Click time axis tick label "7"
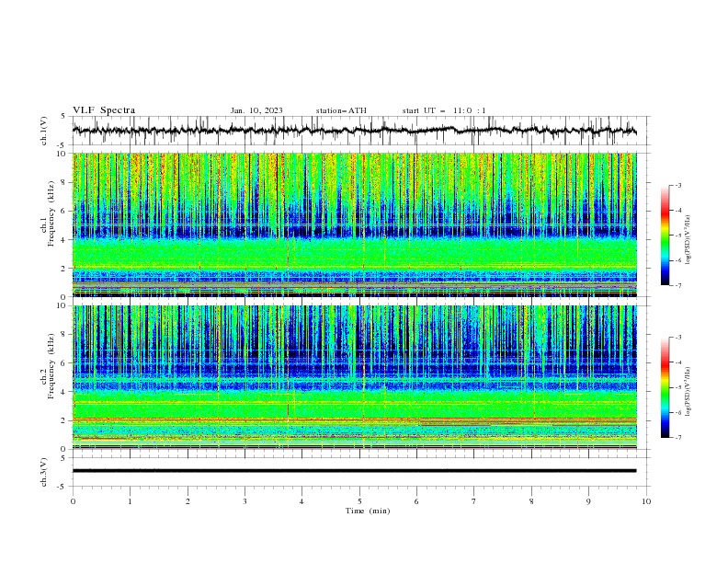The width and height of the screenshot is (728, 563). pyautogui.click(x=474, y=501)
